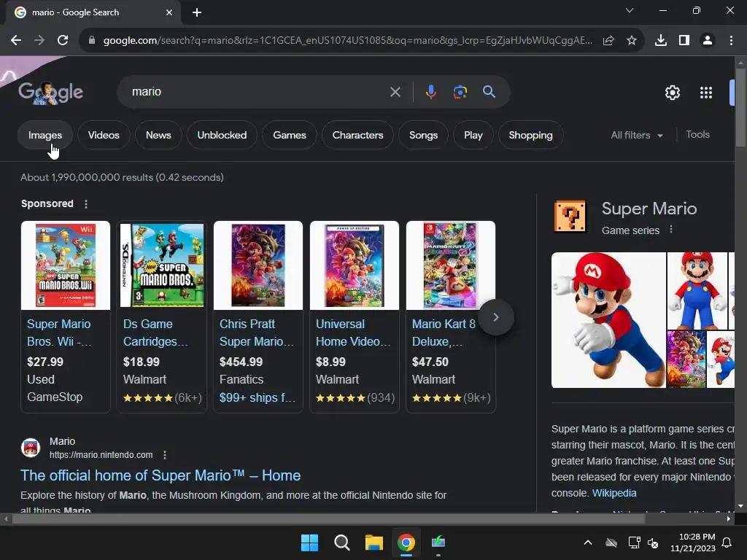Select the Songs filter chip
This screenshot has height=560, width=747.
coord(424,135)
